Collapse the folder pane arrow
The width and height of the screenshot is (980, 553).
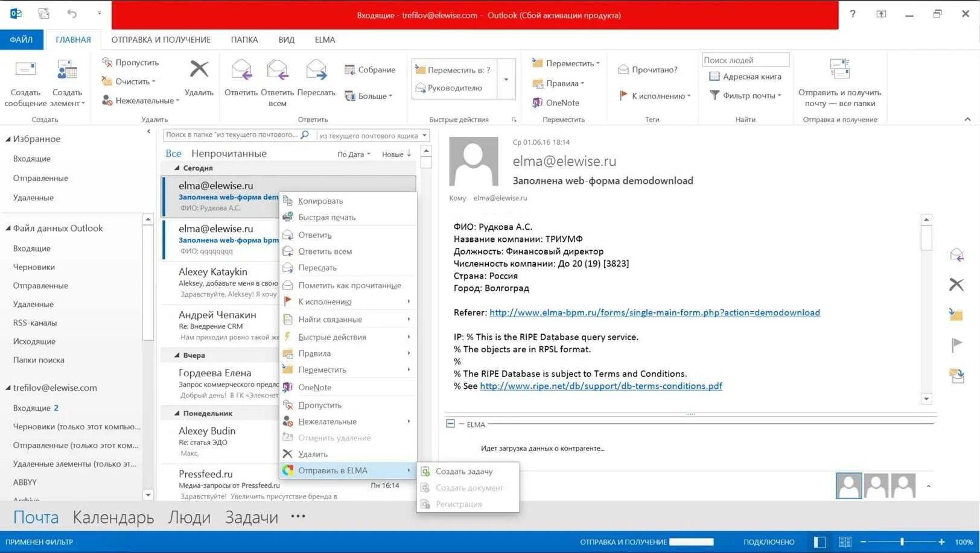148,131
